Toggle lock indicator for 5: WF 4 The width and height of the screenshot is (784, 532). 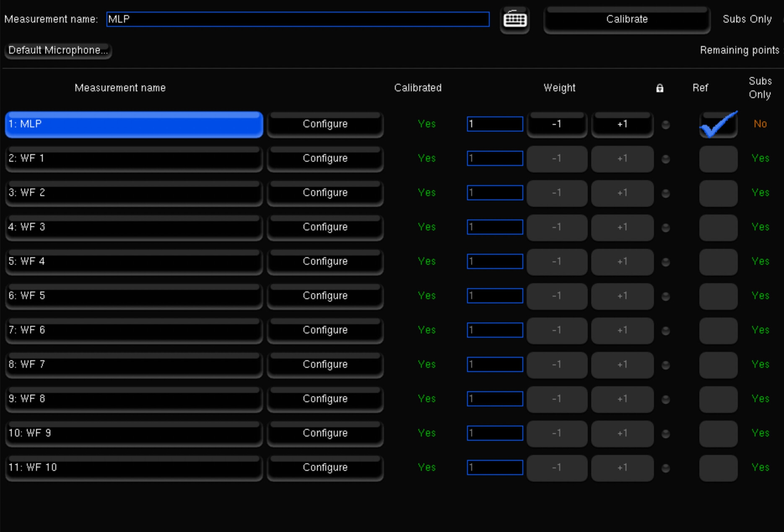coord(665,262)
